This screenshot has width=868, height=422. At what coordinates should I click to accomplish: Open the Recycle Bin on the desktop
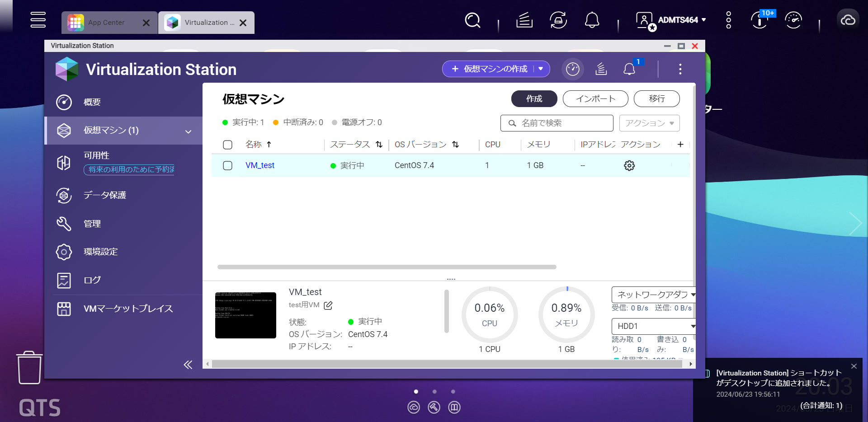29,368
